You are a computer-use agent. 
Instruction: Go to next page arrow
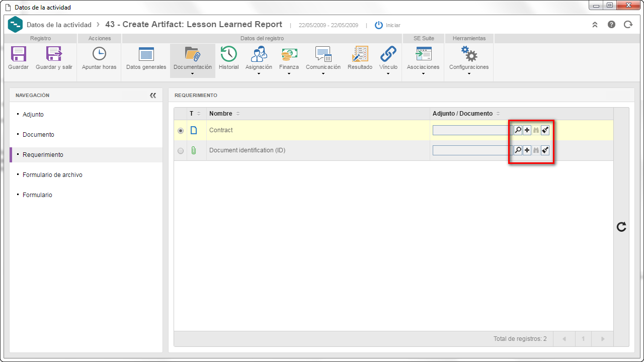[x=602, y=339]
